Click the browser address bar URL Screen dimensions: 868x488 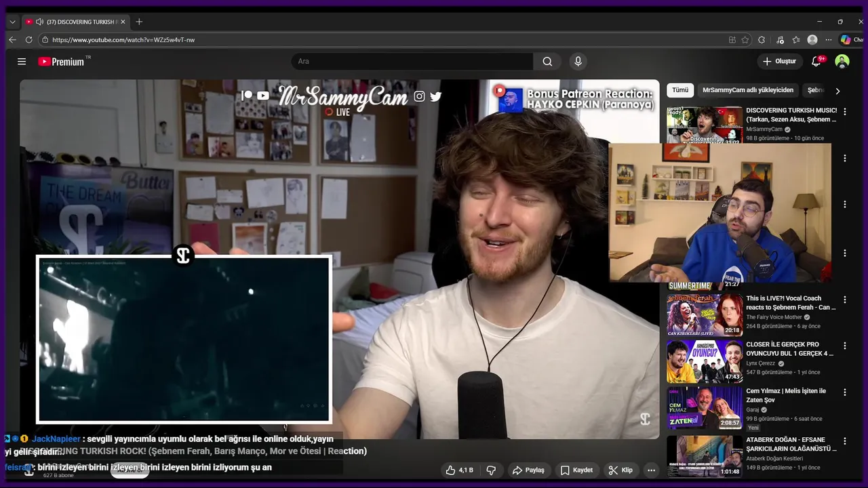(x=123, y=40)
